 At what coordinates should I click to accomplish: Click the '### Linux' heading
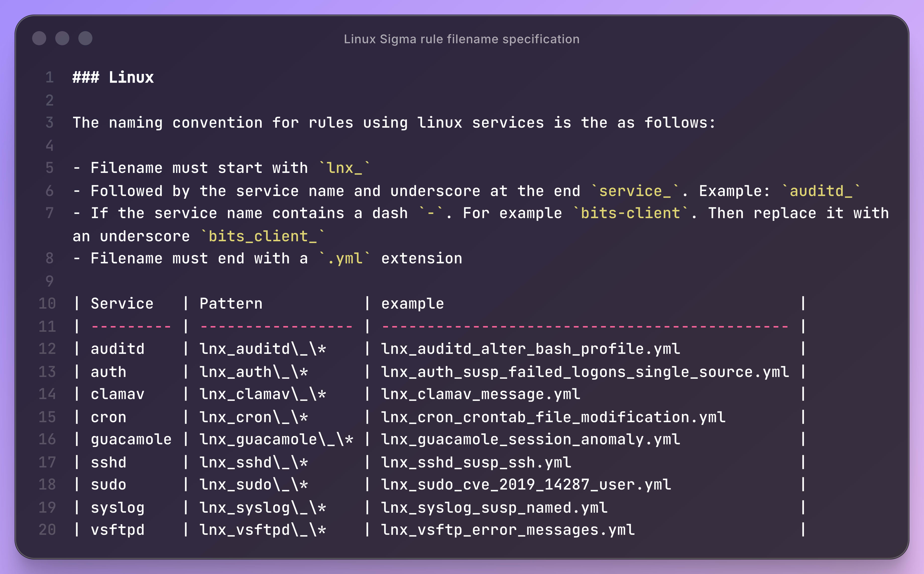113,77
